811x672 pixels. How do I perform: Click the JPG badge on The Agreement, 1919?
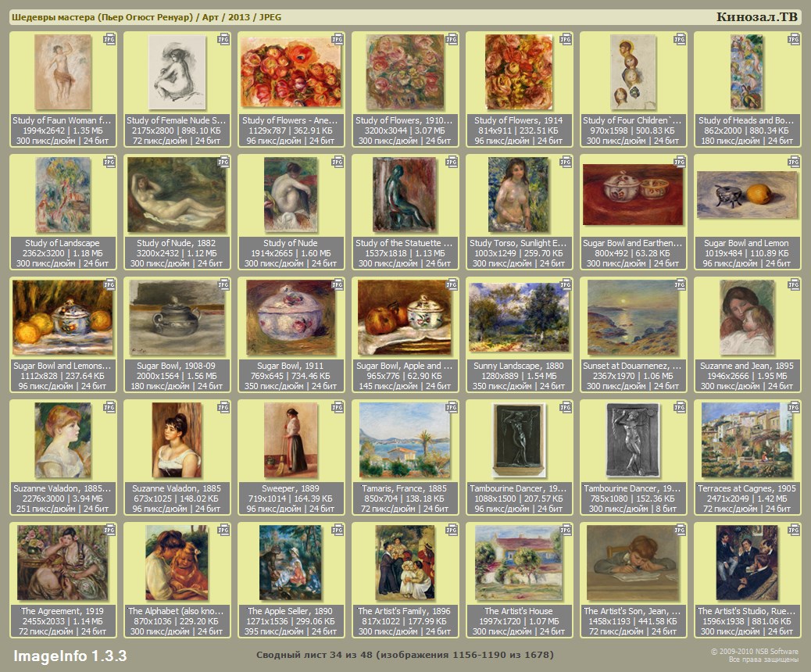pos(109,531)
